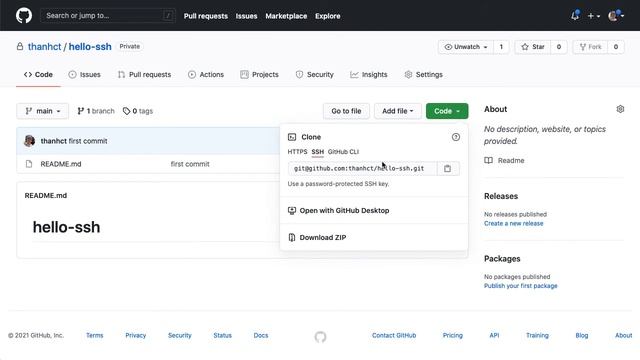The width and height of the screenshot is (640, 360).
Task: Click Open with GitHub Desktop
Action: 338,211
